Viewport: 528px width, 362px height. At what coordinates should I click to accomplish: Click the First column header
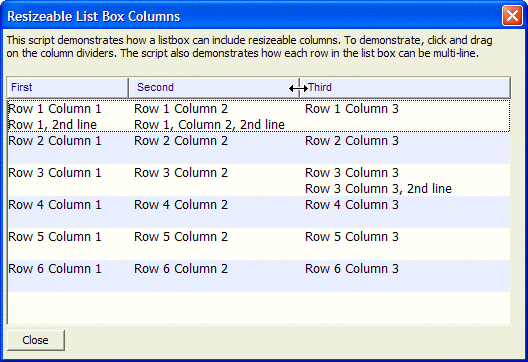point(67,88)
